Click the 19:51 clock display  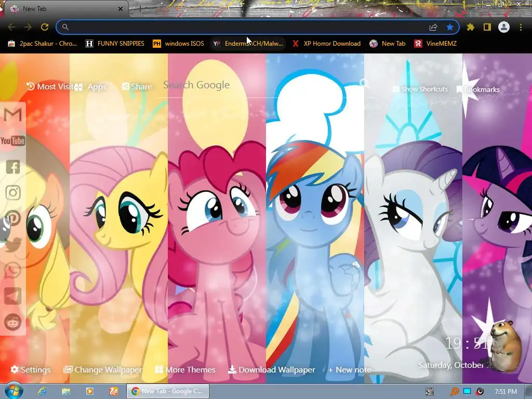(x=468, y=344)
